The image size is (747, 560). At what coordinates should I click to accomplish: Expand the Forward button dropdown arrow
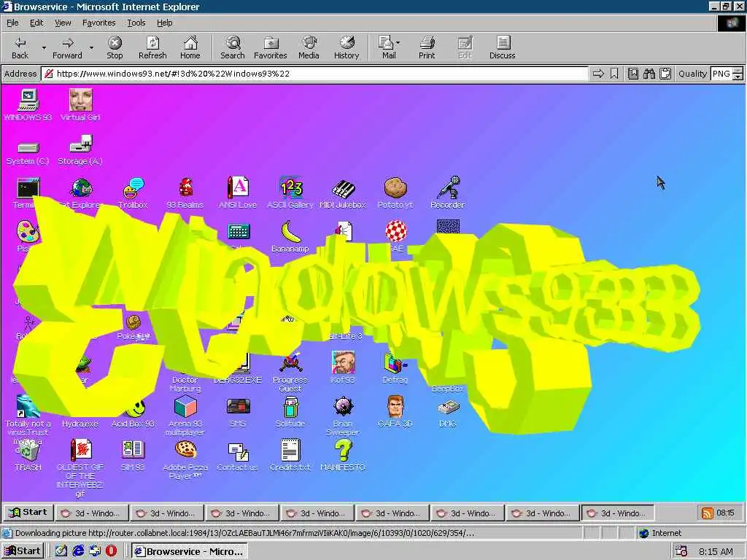coord(91,47)
